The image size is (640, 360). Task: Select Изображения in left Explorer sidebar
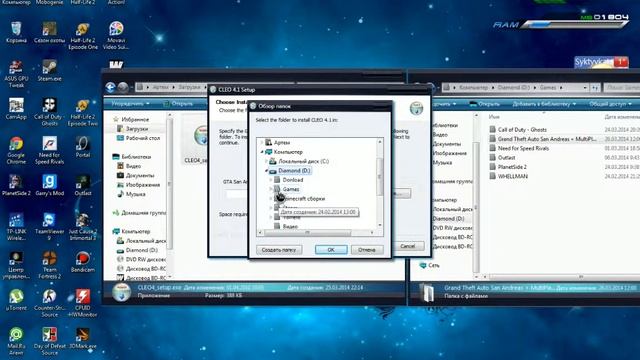[142, 184]
